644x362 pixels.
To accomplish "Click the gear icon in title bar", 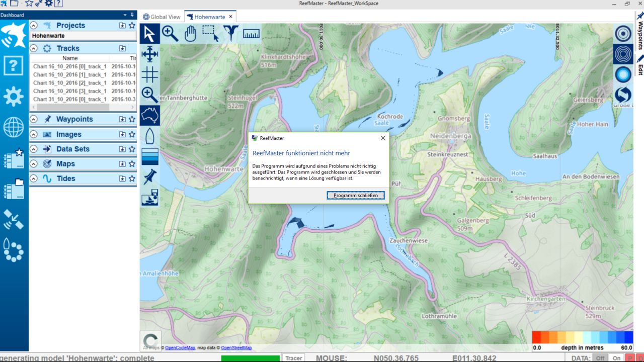I will (48, 4).
